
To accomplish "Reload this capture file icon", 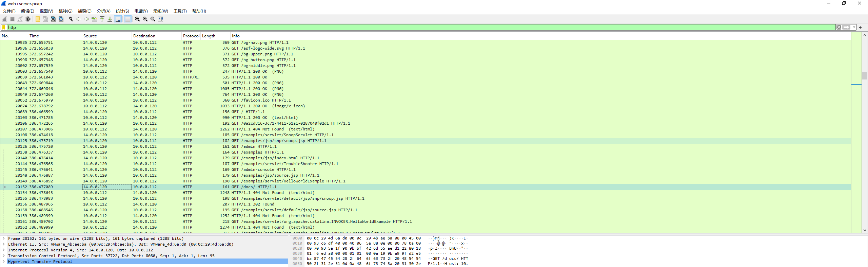I will [x=61, y=19].
